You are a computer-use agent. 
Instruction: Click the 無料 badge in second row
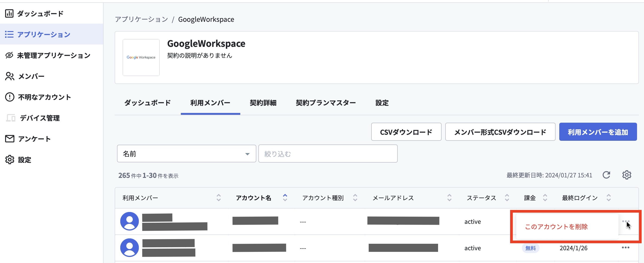click(x=530, y=248)
